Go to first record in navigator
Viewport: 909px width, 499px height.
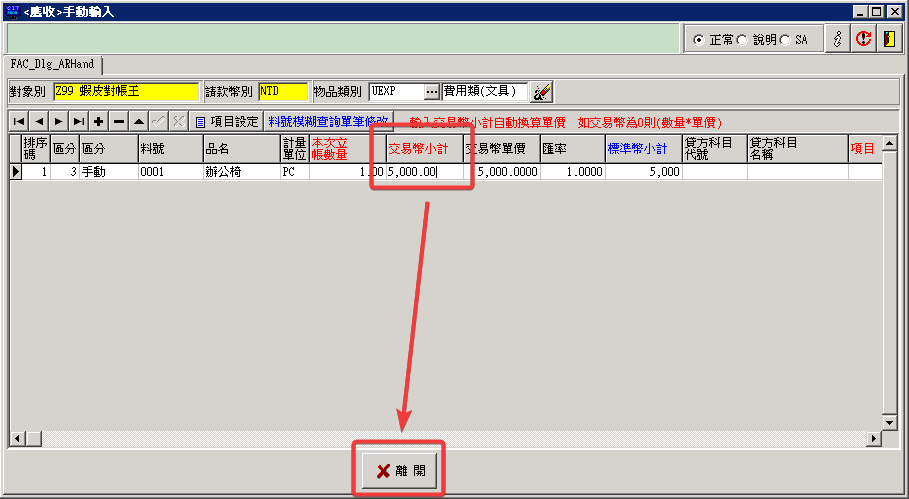coord(18,121)
